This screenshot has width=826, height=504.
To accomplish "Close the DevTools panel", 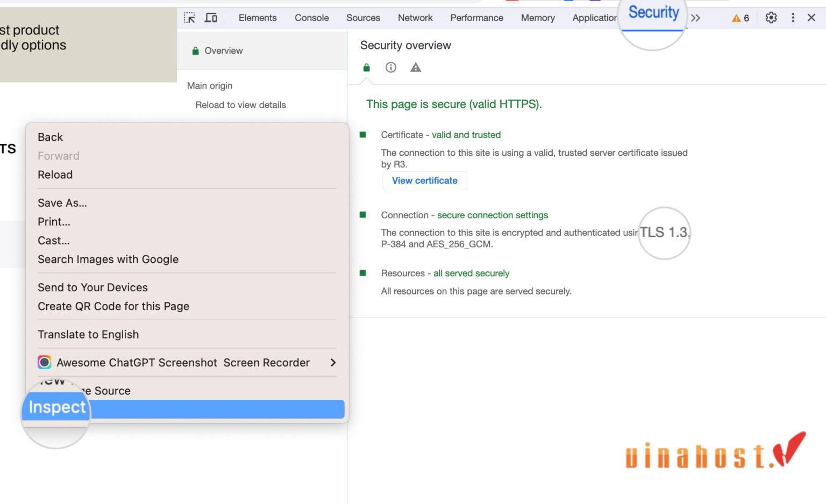I will click(811, 18).
